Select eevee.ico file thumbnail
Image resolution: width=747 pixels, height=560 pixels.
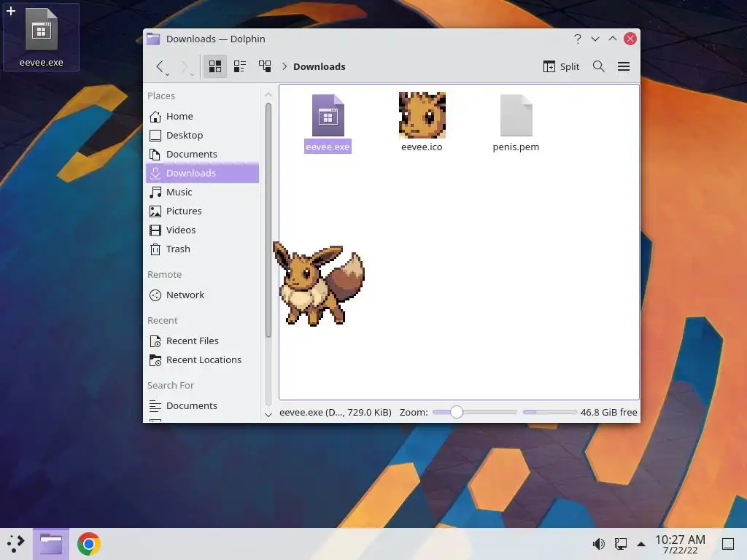[422, 115]
